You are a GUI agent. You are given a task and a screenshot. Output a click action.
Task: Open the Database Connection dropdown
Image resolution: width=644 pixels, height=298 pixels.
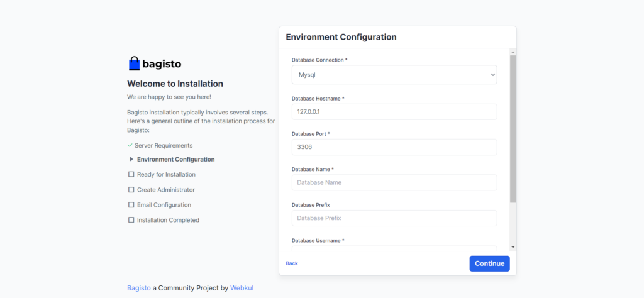click(394, 75)
